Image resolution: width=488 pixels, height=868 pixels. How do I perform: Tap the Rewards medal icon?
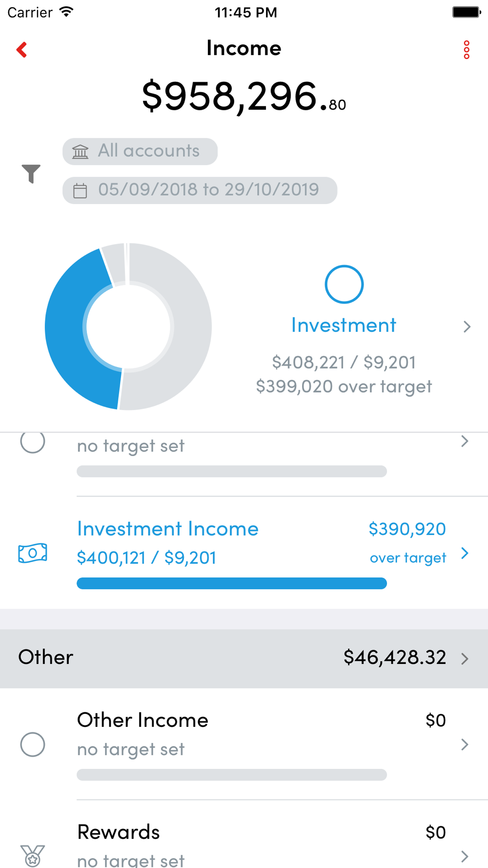[x=33, y=856]
